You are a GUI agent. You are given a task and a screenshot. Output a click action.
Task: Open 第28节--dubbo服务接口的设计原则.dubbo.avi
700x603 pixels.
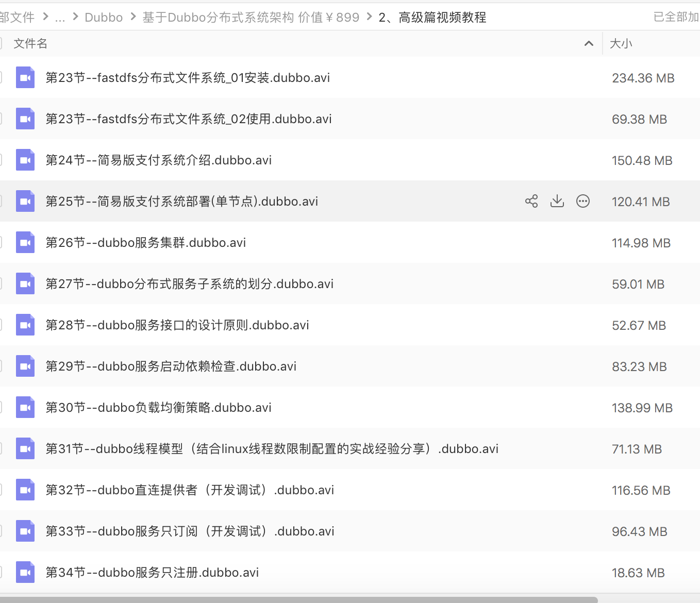[177, 325]
